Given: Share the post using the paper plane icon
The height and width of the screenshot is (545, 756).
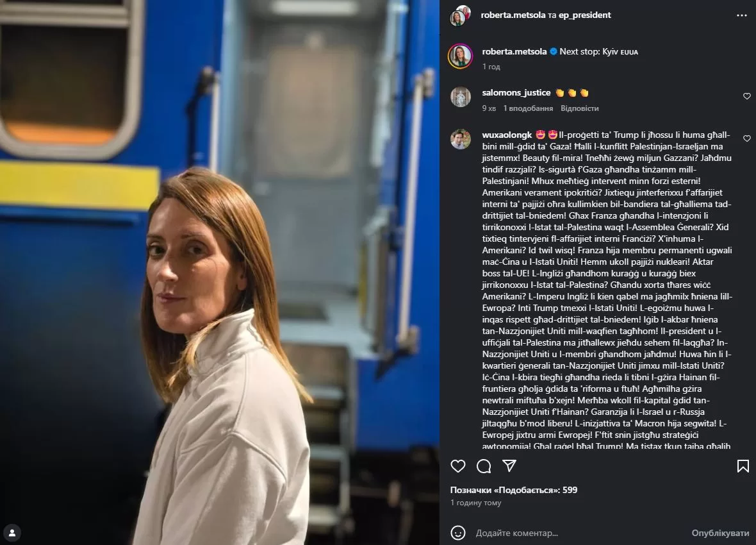Looking at the screenshot, I should coord(509,465).
